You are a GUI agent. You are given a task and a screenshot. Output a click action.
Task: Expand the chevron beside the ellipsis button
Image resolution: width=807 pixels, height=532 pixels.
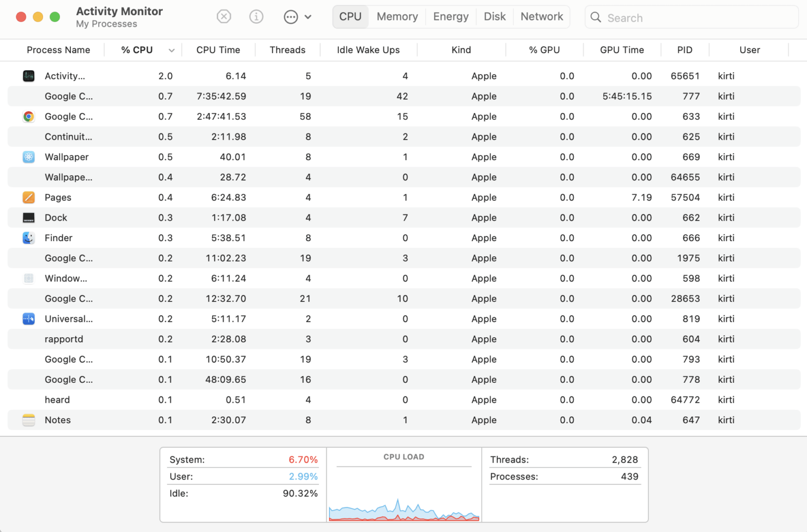pyautogui.click(x=308, y=17)
